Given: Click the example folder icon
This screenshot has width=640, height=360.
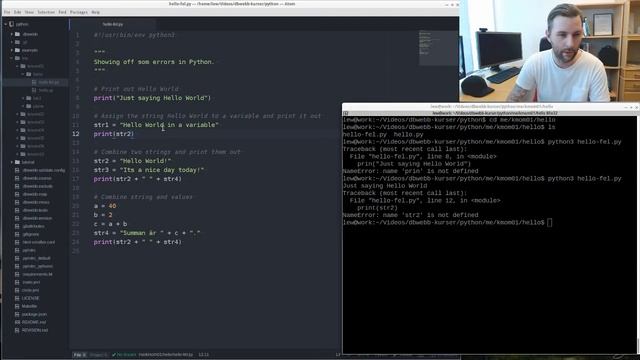Looking at the screenshot, I should (18, 50).
